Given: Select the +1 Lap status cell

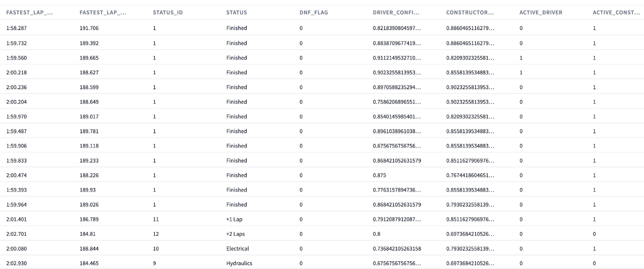Looking at the screenshot, I should (x=234, y=219).
